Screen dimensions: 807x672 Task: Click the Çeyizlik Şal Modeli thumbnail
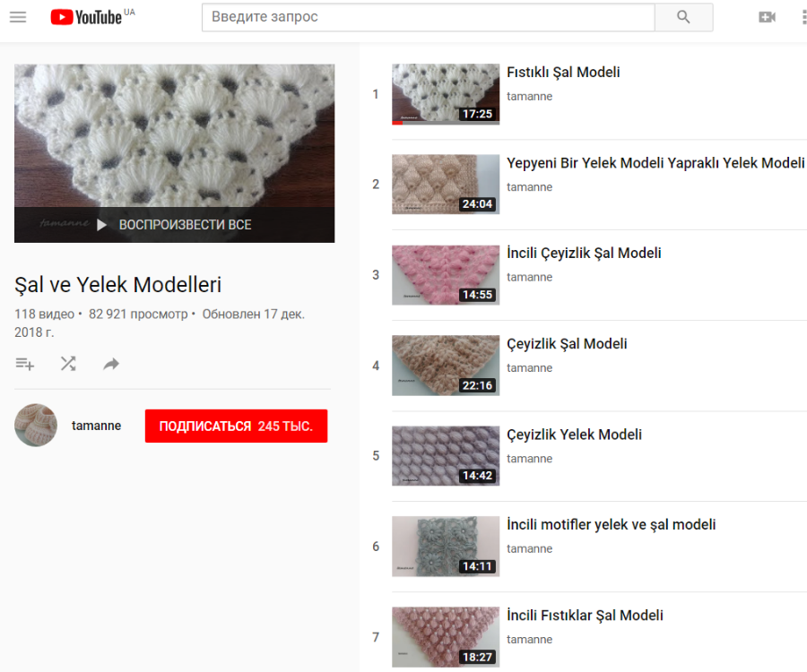446,366
